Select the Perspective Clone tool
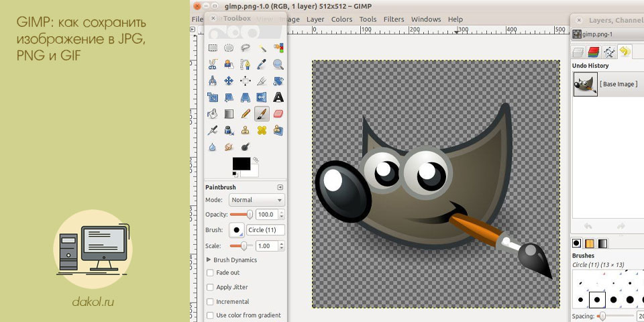The height and width of the screenshot is (322, 644). [x=278, y=130]
